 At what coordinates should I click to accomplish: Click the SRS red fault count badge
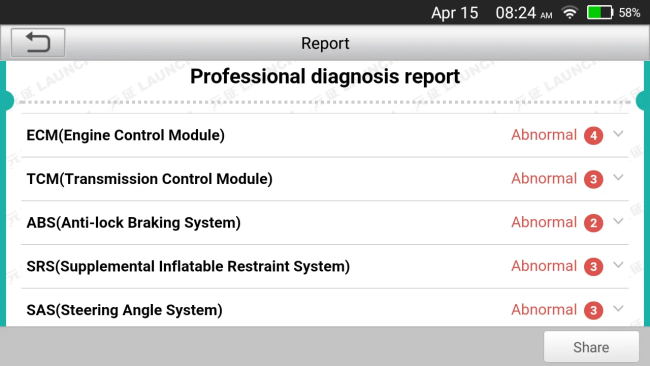pyautogui.click(x=593, y=267)
